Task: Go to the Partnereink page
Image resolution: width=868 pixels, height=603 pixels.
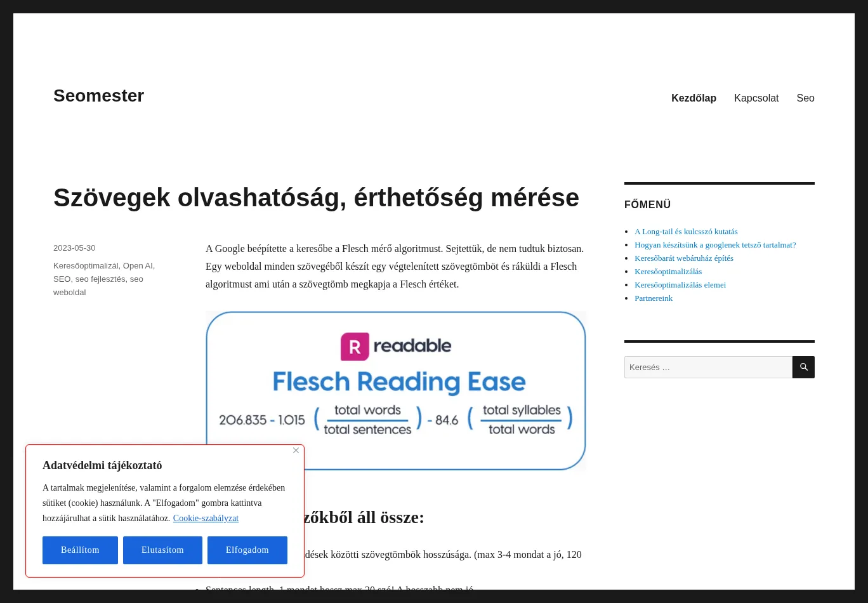Action: click(x=653, y=298)
